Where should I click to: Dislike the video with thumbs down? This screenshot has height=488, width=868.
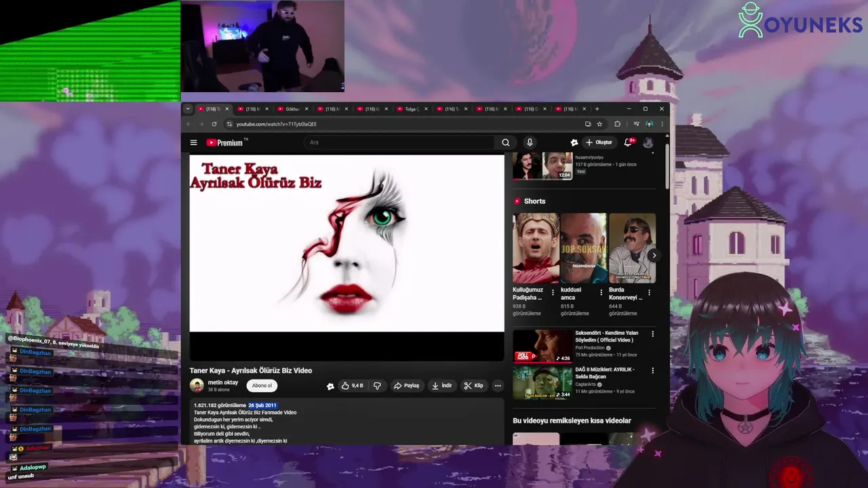pyautogui.click(x=377, y=386)
